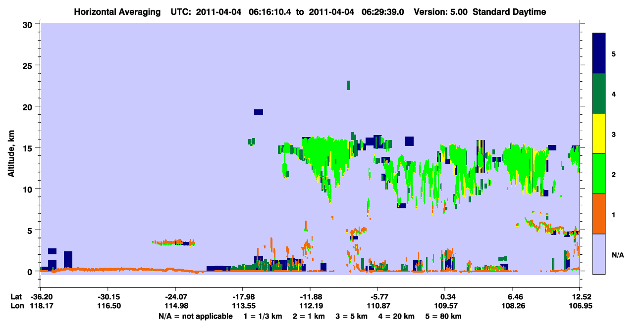
Task: Click the 15 altitude tick label
Action: [29, 147]
